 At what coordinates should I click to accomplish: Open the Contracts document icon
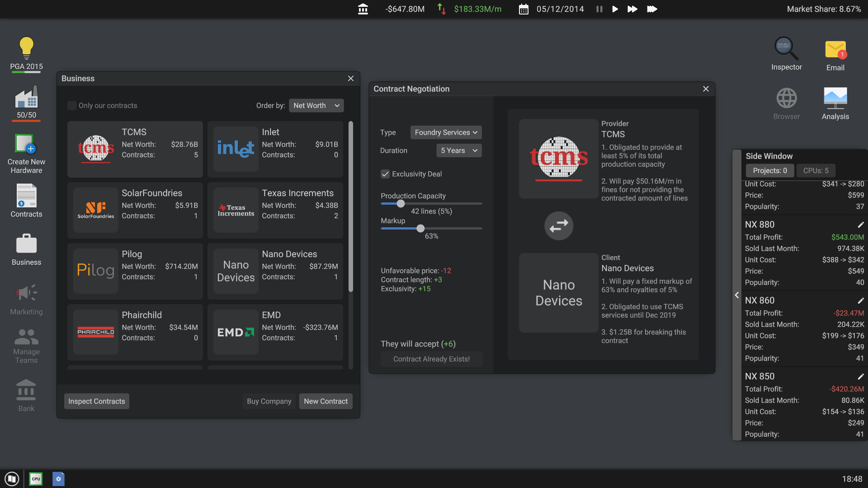26,196
